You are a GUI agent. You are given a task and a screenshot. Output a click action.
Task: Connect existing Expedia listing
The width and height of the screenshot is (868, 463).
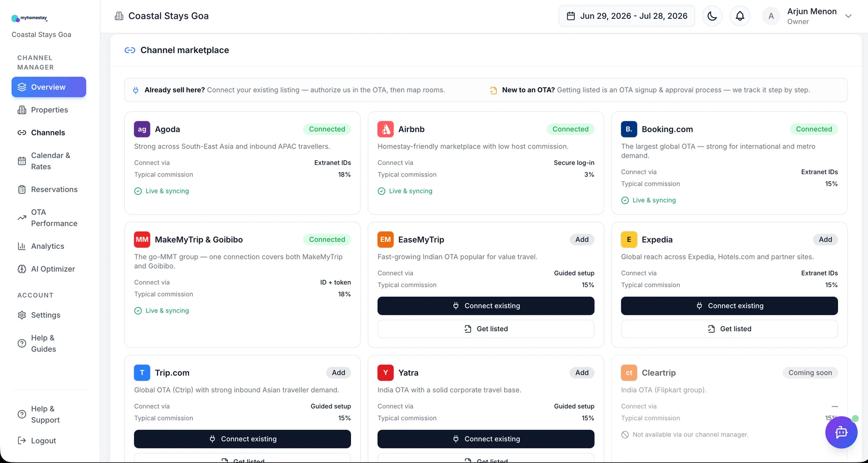[730, 306]
